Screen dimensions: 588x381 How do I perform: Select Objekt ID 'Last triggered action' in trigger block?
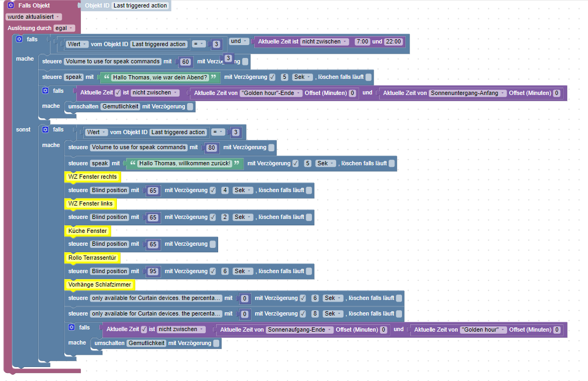[x=140, y=5]
